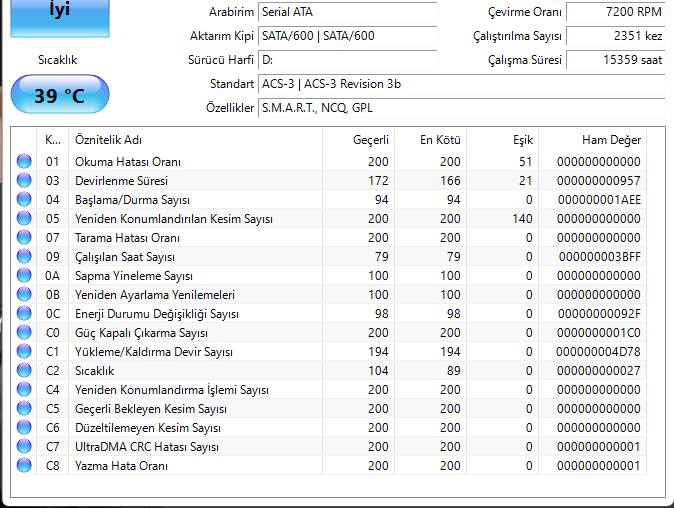This screenshot has height=508, width=674.
Task: Select Yükleme/Kaldırma Devir Sayısı attribute name
Action: click(154, 352)
